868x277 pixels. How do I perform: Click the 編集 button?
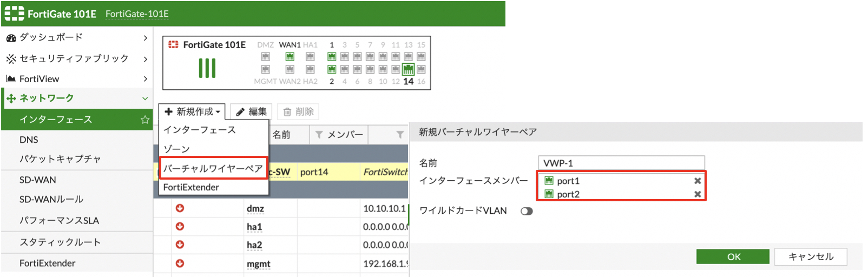pos(251,111)
